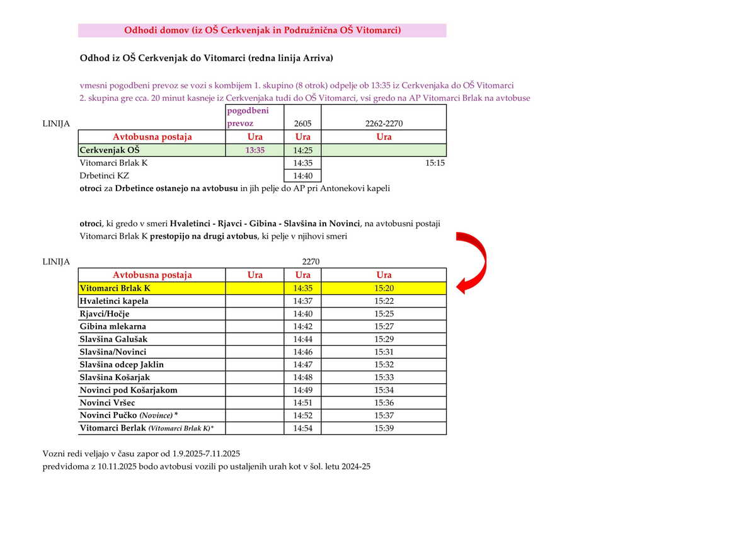Click the 15:15 time in first table
This screenshot has height=535, width=756.
(435, 163)
